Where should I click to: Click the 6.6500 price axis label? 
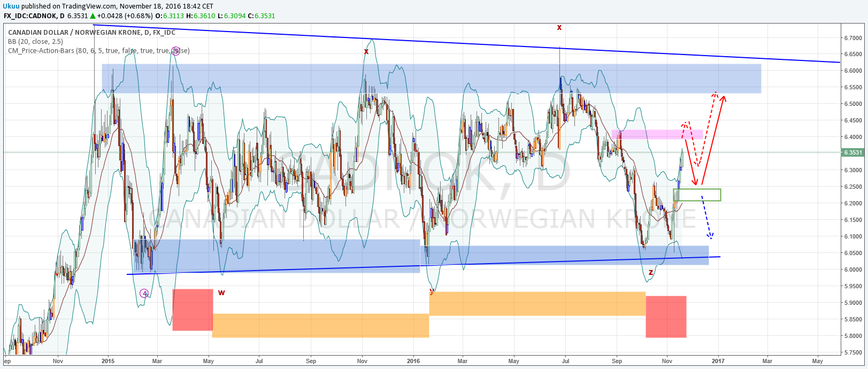[853, 55]
